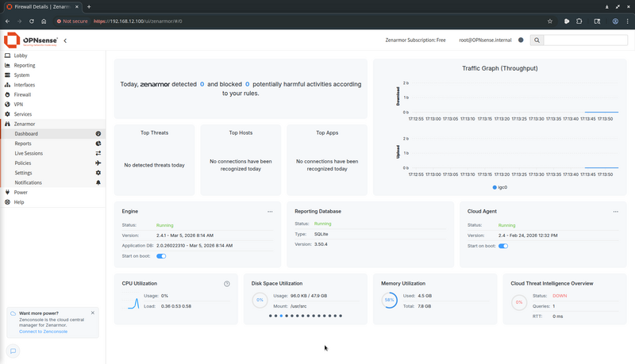Click the Lobby laptop icon
The width and height of the screenshot is (635, 364).
click(7, 56)
